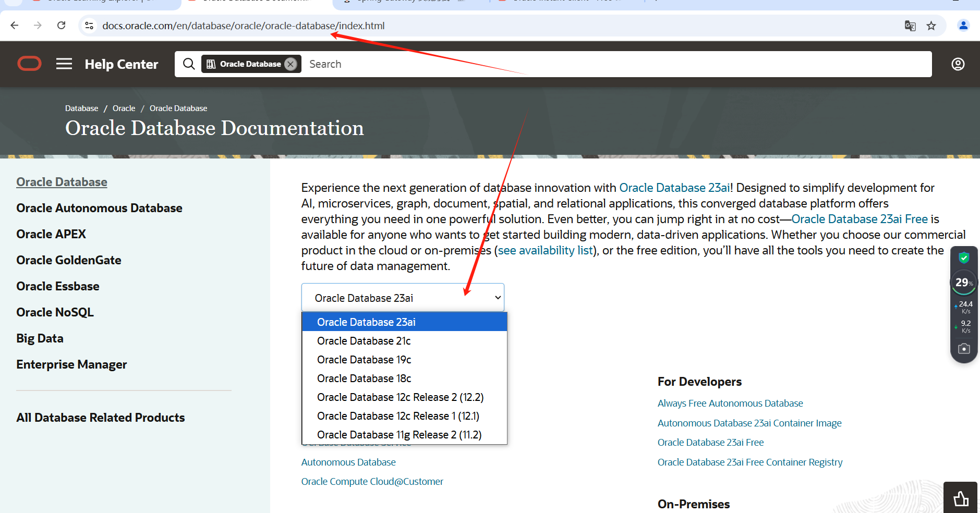Focus the browser address bar URL
Image resolution: width=980 pixels, height=513 pixels.
coord(244,26)
